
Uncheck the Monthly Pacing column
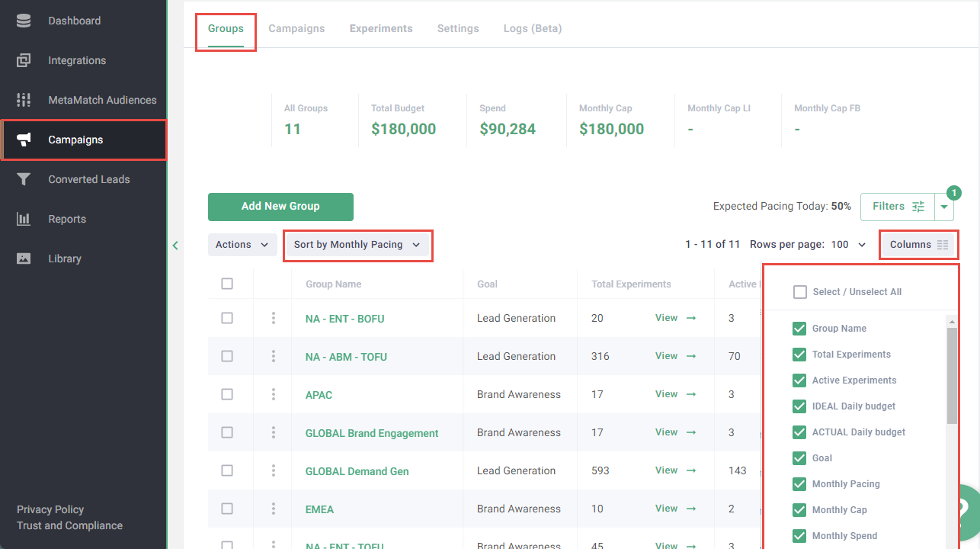(799, 483)
